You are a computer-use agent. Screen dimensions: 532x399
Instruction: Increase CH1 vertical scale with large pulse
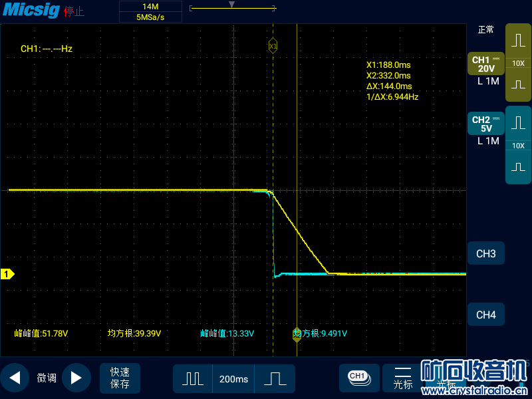518,41
